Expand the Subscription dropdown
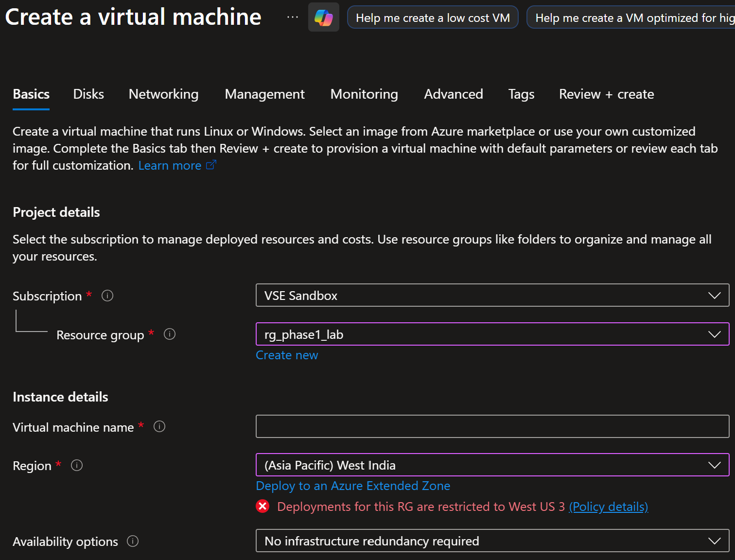This screenshot has height=560, width=735. pos(492,295)
